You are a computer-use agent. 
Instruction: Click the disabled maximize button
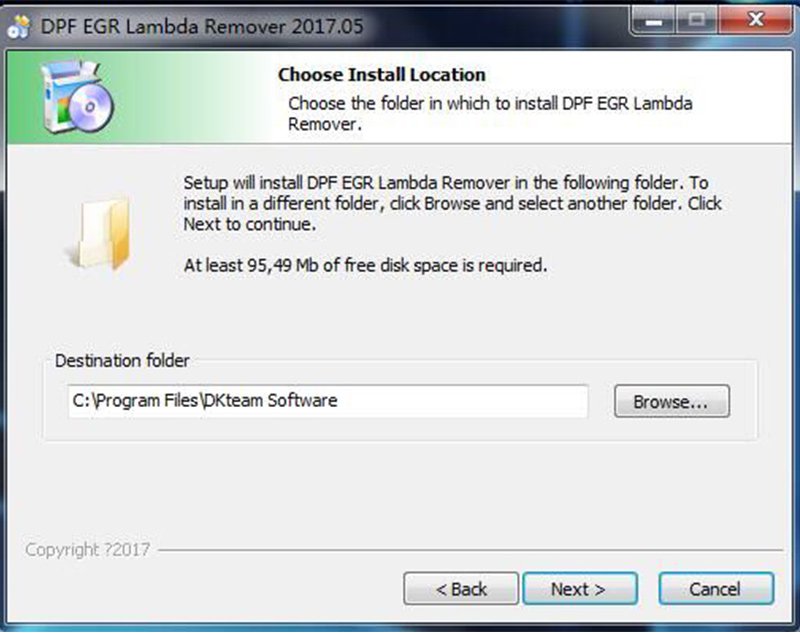pos(696,21)
